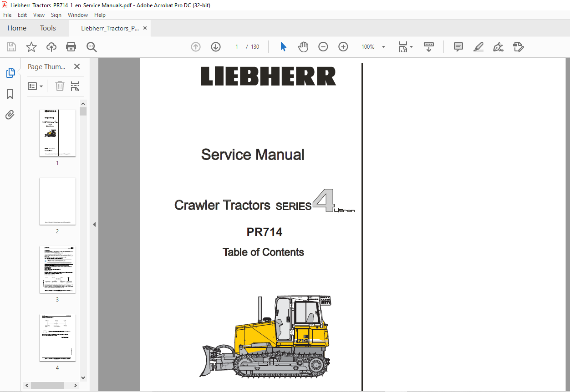Image resolution: width=570 pixels, height=392 pixels.
Task: Click thumbnail panel left scroll arrow
Action: (27, 385)
